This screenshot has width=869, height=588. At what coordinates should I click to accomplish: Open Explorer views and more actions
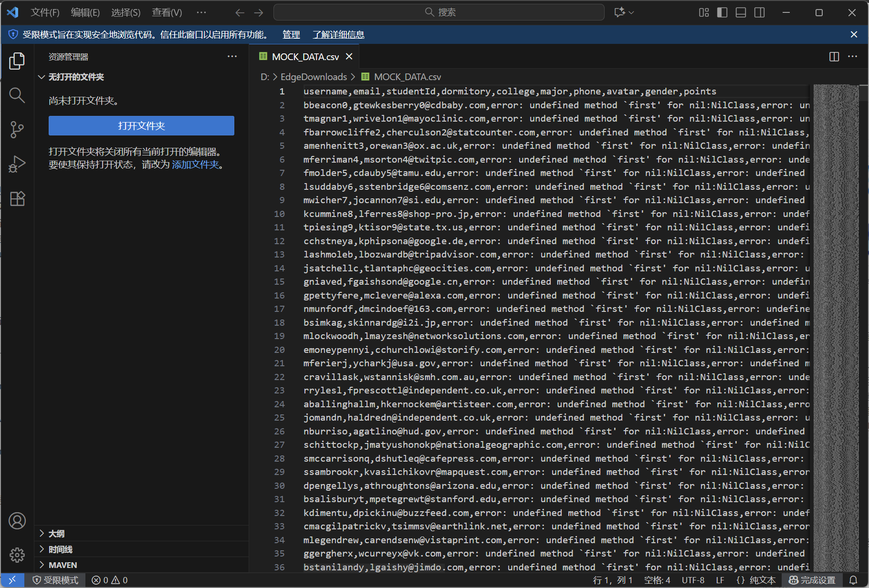(x=232, y=57)
